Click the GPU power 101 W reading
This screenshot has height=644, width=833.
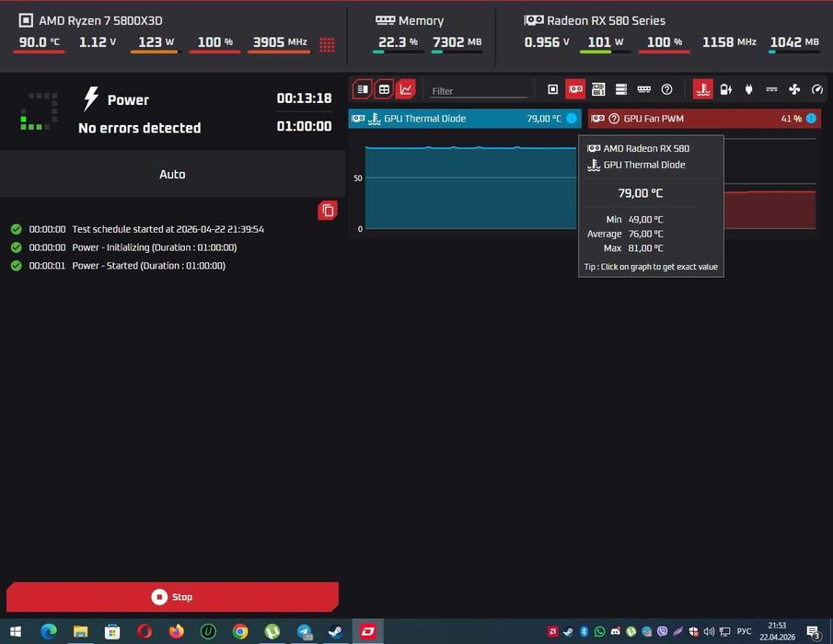[x=605, y=42]
